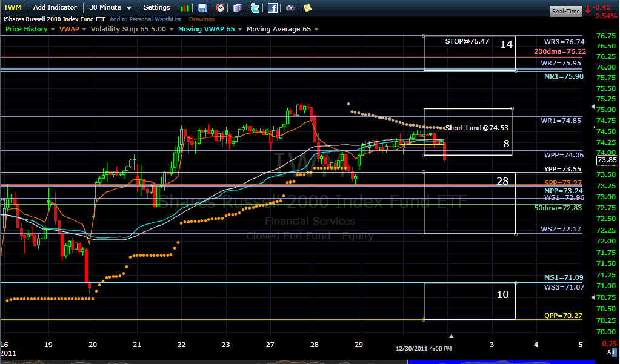Take a chart snapshot with the camera icon
620x364 pixels.
coord(290,7)
